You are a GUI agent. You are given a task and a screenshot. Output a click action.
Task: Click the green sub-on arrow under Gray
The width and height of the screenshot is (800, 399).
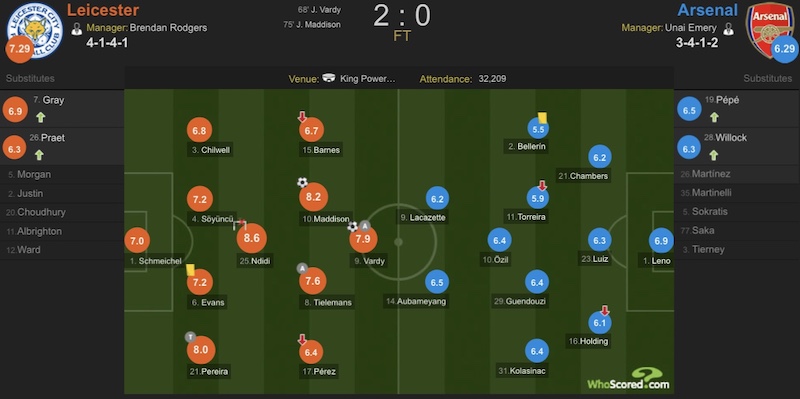40,117
